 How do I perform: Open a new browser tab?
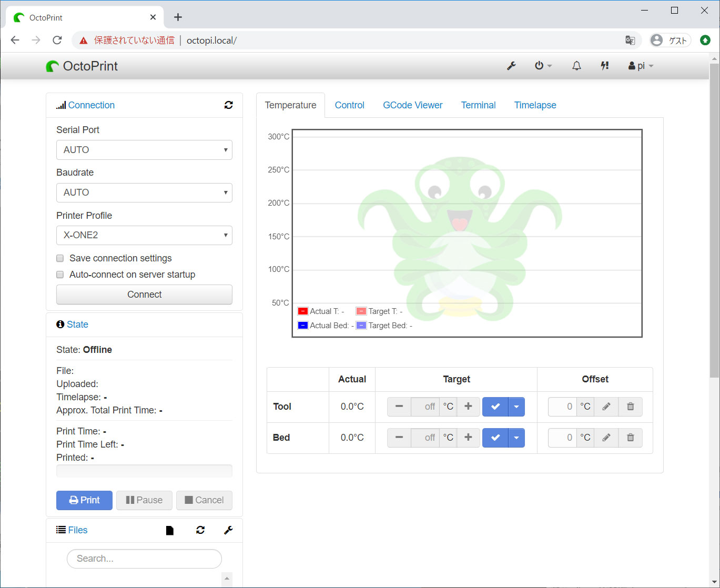178,17
